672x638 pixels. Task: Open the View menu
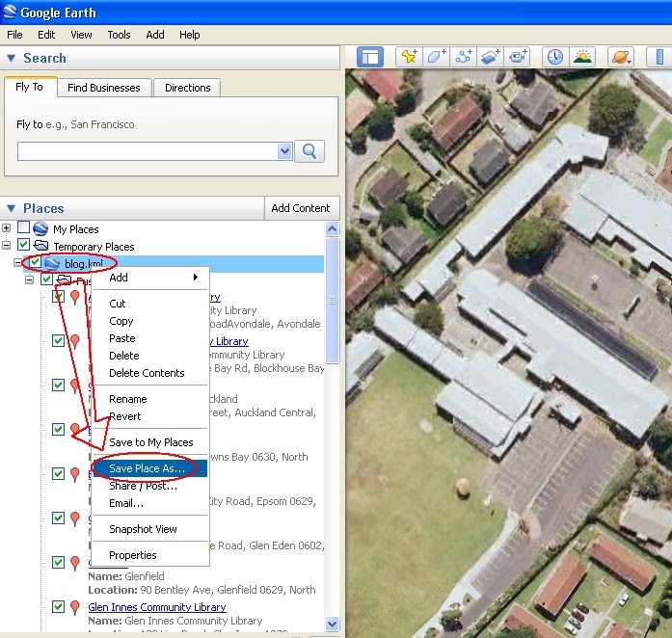click(x=81, y=35)
